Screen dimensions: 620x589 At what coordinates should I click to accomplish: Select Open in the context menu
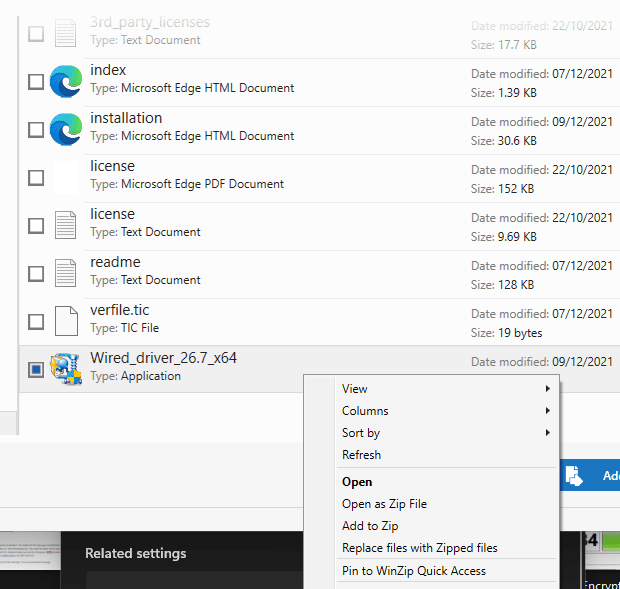(x=357, y=482)
